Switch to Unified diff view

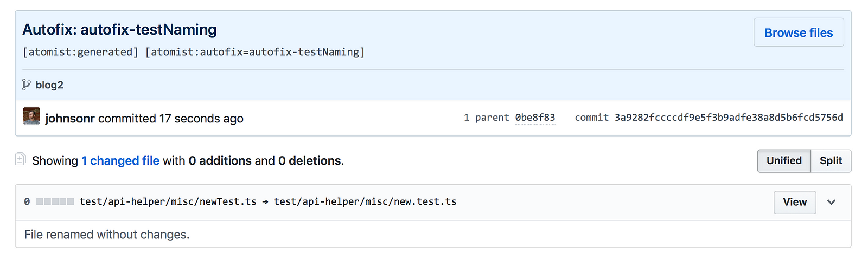pos(784,161)
